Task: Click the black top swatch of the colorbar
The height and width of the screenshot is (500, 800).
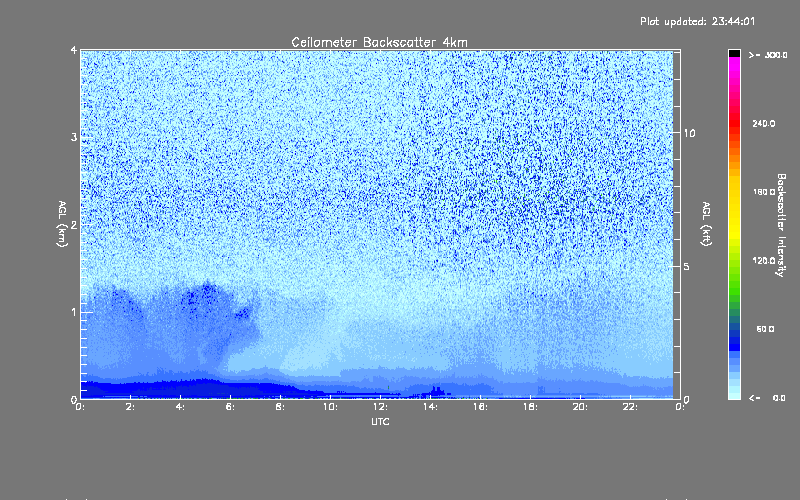Action: 734,54
